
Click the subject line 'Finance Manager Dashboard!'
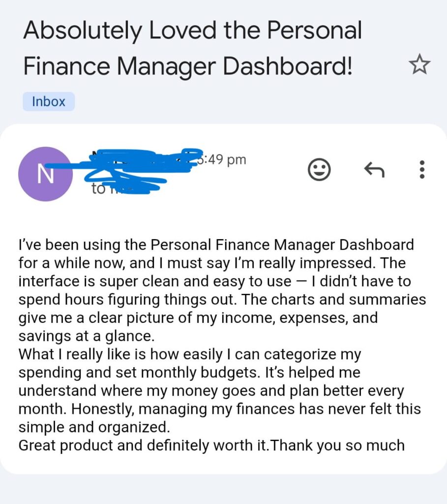188,66
